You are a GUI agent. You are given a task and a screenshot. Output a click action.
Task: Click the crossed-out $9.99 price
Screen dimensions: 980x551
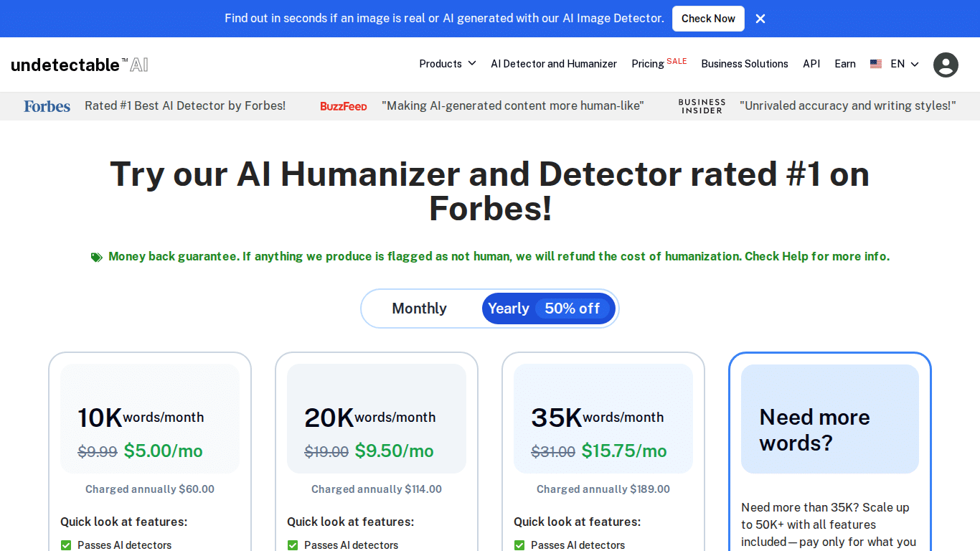[98, 452]
